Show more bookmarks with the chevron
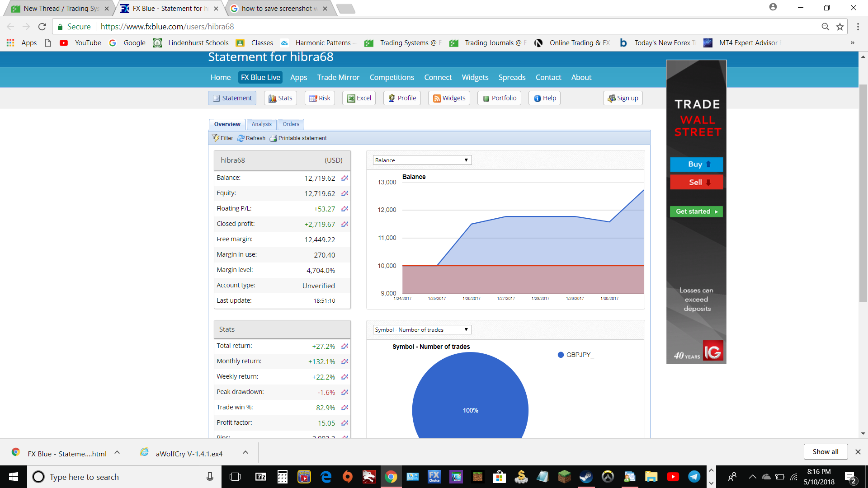This screenshot has height=488, width=868. (853, 43)
